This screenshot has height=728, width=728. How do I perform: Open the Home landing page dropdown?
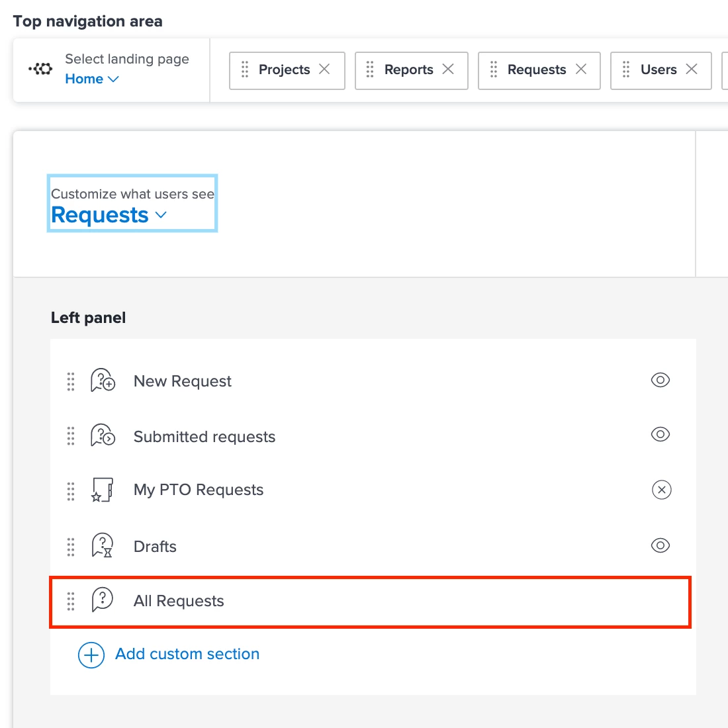point(92,79)
